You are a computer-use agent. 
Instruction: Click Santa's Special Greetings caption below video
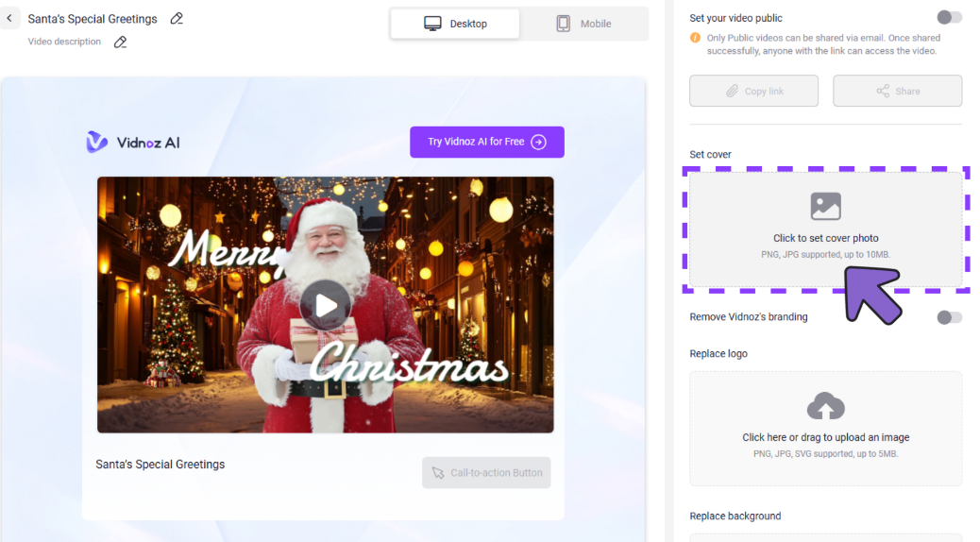(160, 465)
